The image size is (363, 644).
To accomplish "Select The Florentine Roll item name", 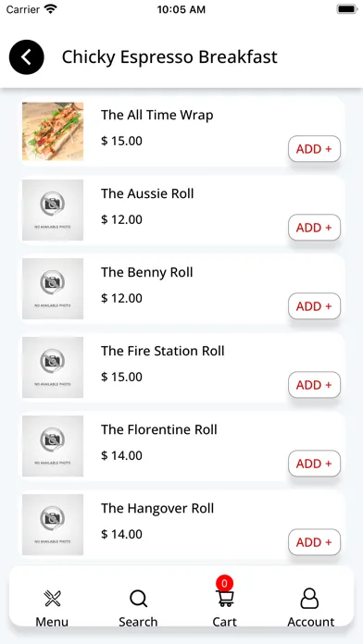I will [x=159, y=429].
